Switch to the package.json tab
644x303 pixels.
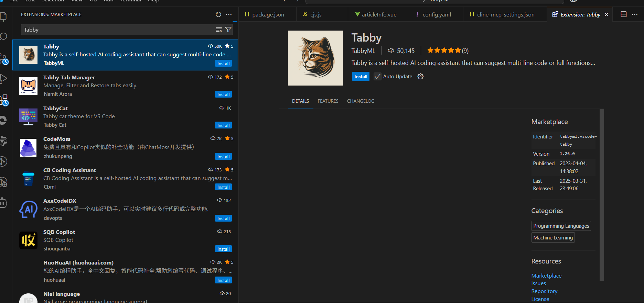[x=267, y=14]
